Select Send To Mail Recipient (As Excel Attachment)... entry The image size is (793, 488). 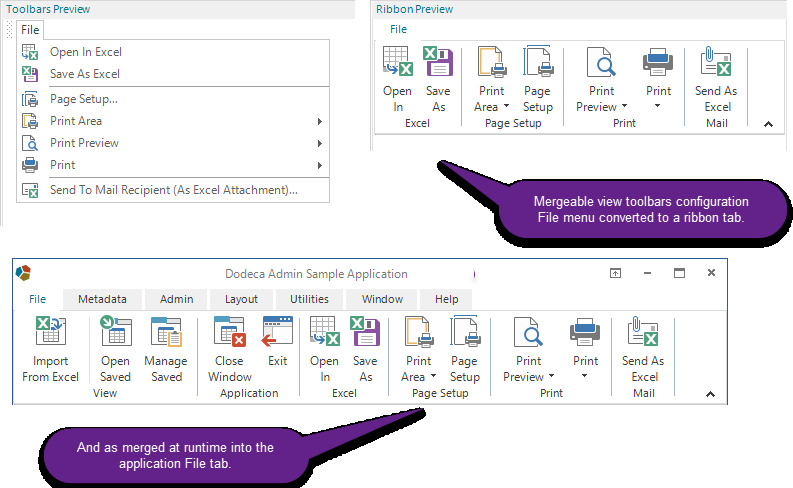tap(173, 190)
